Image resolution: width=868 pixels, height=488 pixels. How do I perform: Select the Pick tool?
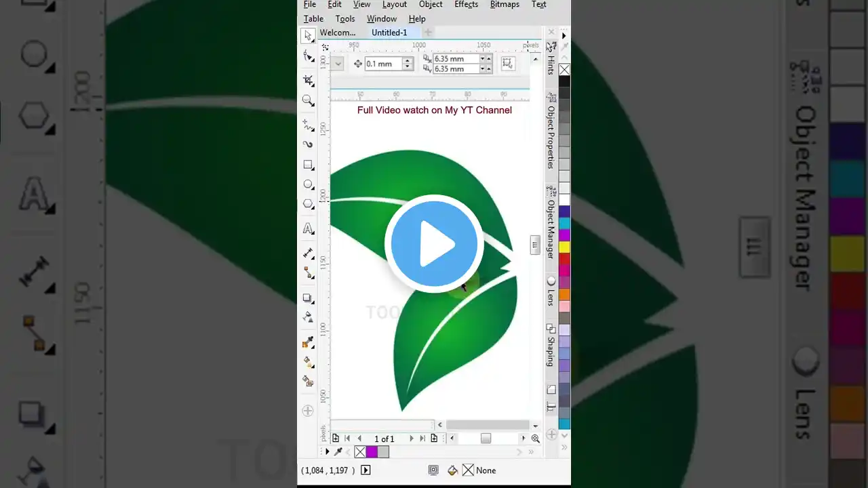(308, 35)
